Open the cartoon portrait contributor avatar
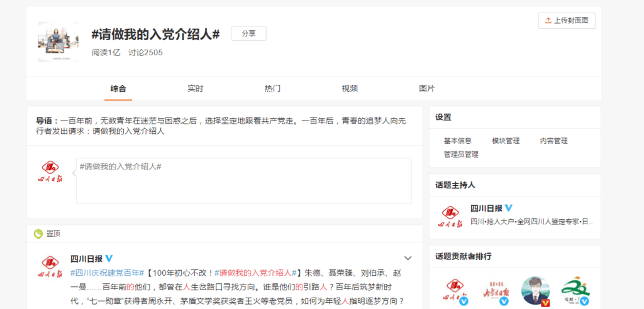644x309 pixels. 536,291
